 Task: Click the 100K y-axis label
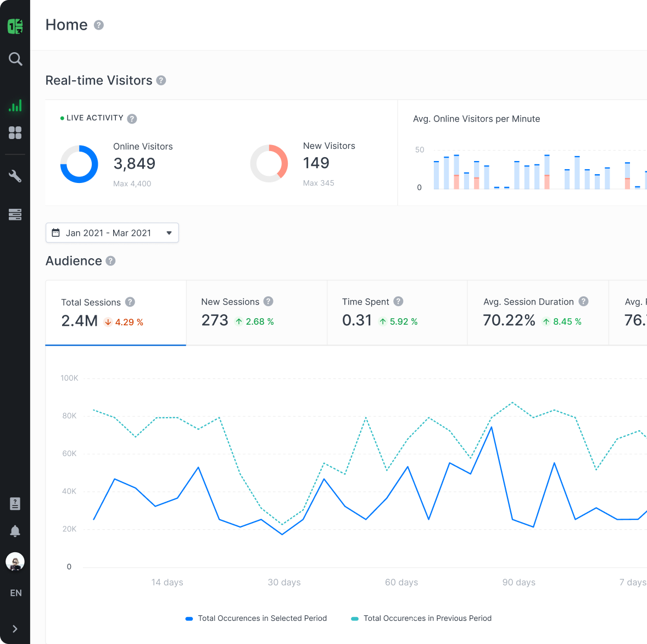point(69,378)
